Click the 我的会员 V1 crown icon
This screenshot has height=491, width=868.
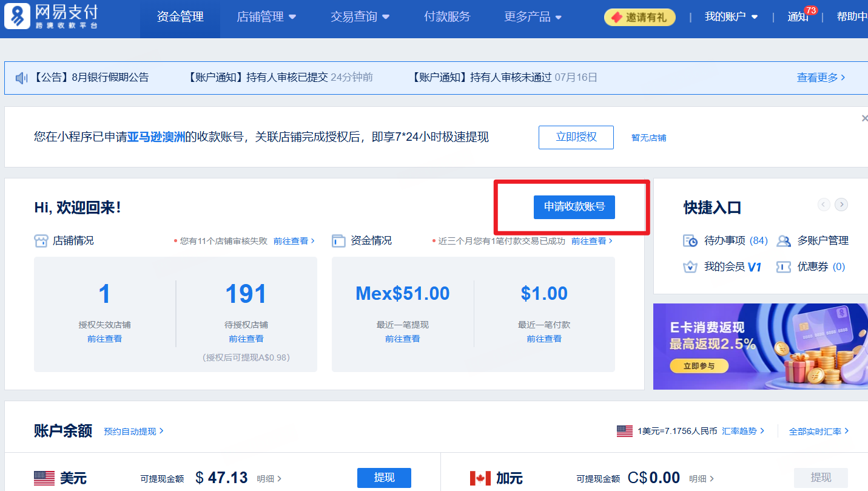[690, 266]
